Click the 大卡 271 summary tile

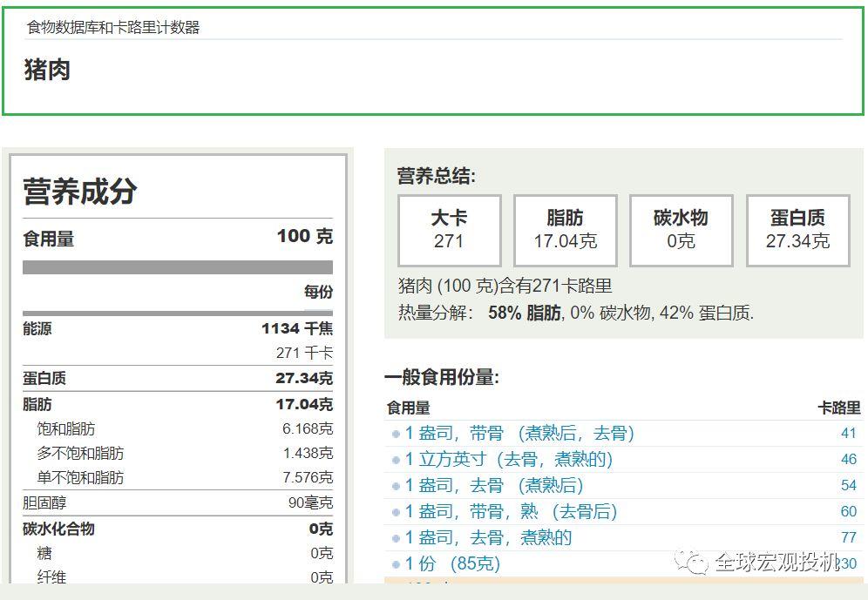point(449,229)
